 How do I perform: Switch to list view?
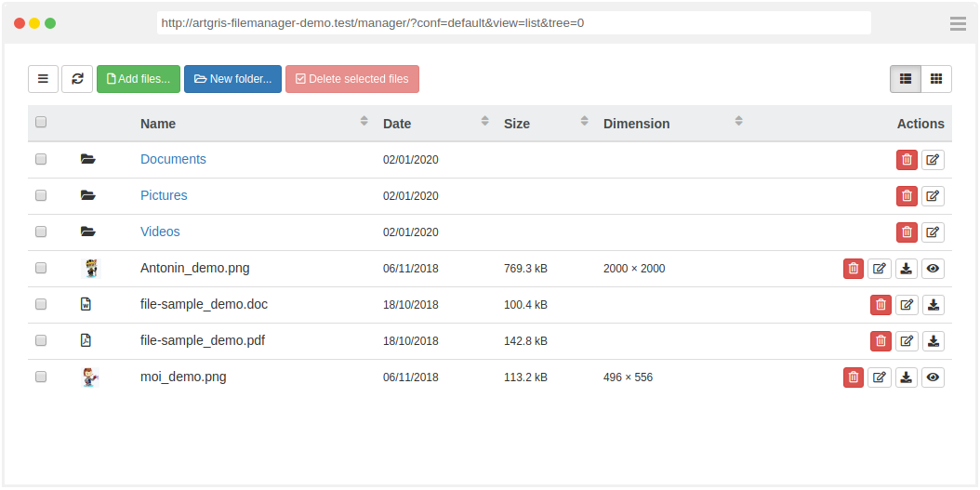[906, 79]
